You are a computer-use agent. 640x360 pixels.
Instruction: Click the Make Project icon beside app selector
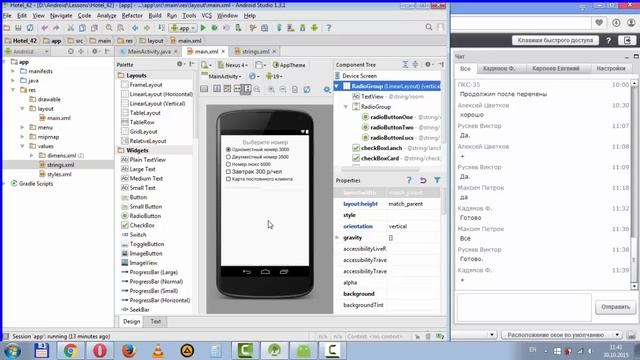point(162,28)
